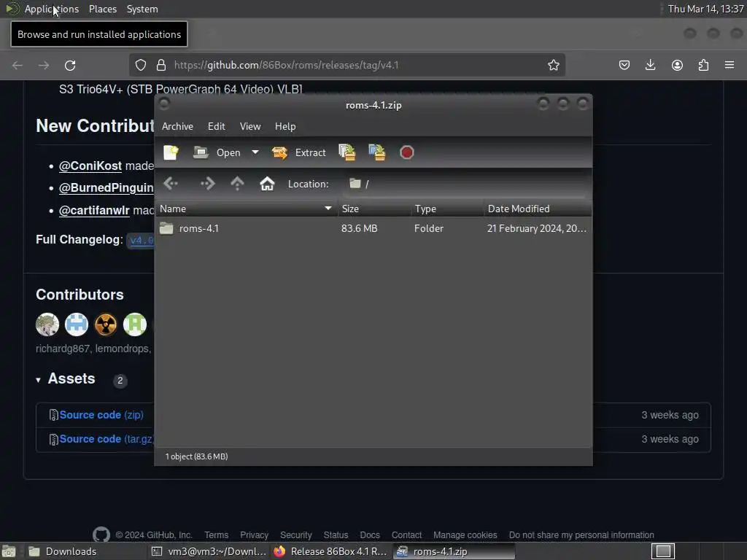
Task: Click Open in the archive manager toolbar
Action: [x=217, y=152]
